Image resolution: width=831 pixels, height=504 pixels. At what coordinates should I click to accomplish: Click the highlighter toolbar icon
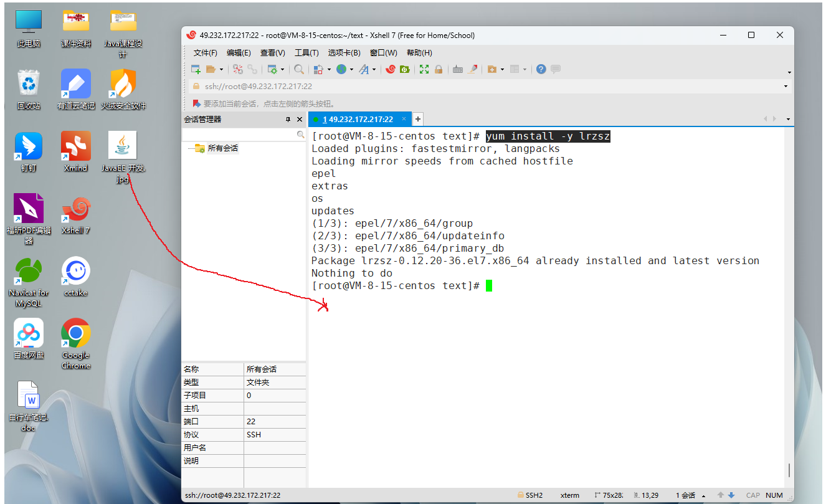473,69
